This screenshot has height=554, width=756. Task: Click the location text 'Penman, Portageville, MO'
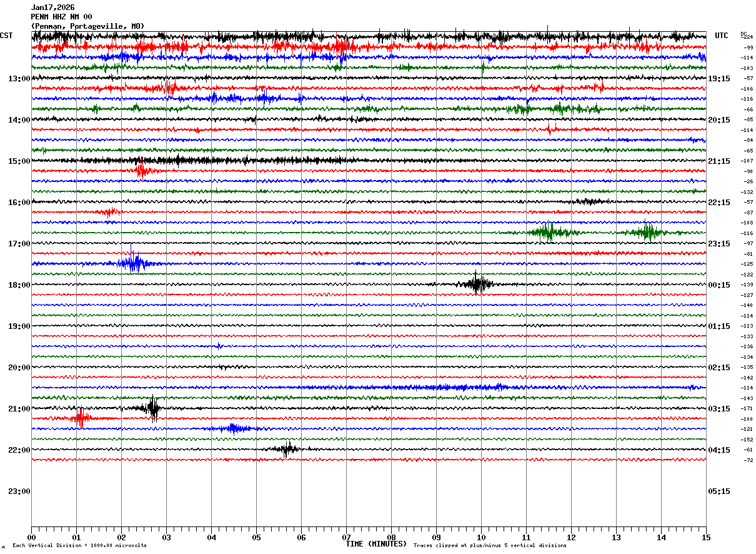[88, 26]
